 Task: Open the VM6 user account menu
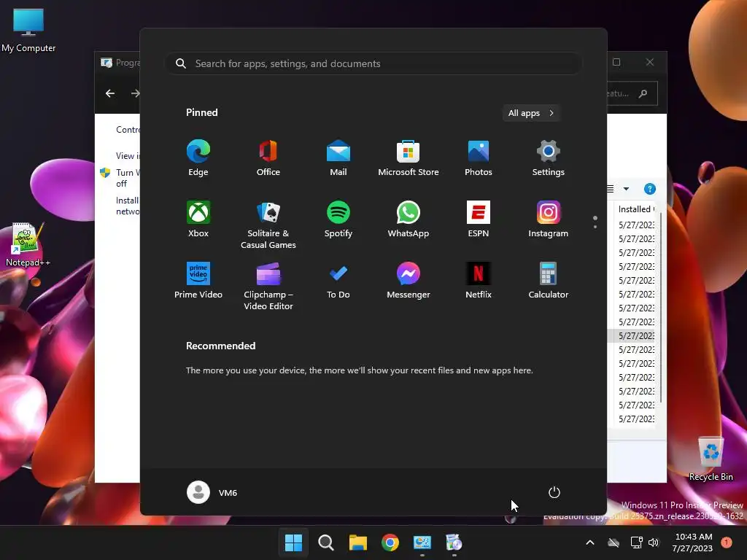pyautogui.click(x=212, y=492)
